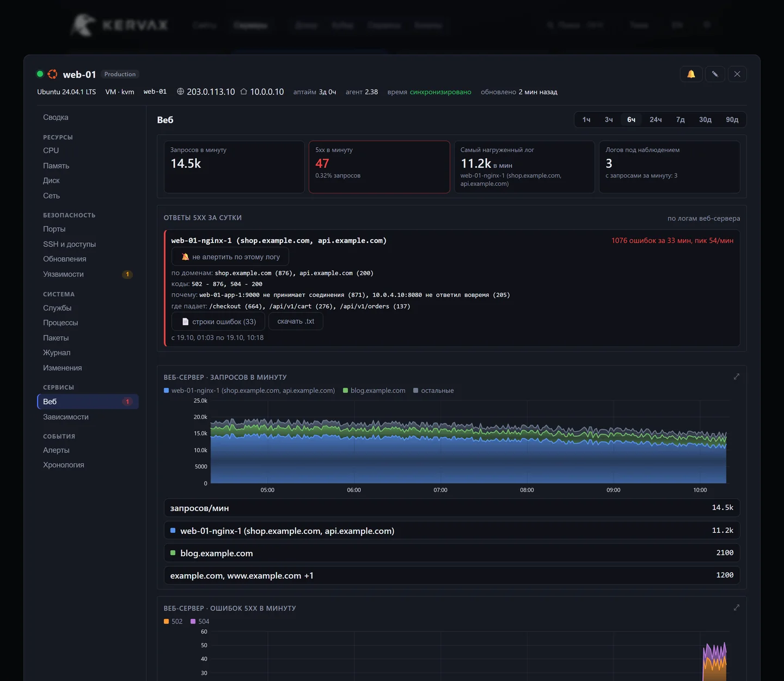Open 'строки ошибок (33)' list
The height and width of the screenshot is (681, 784).
[x=218, y=321]
